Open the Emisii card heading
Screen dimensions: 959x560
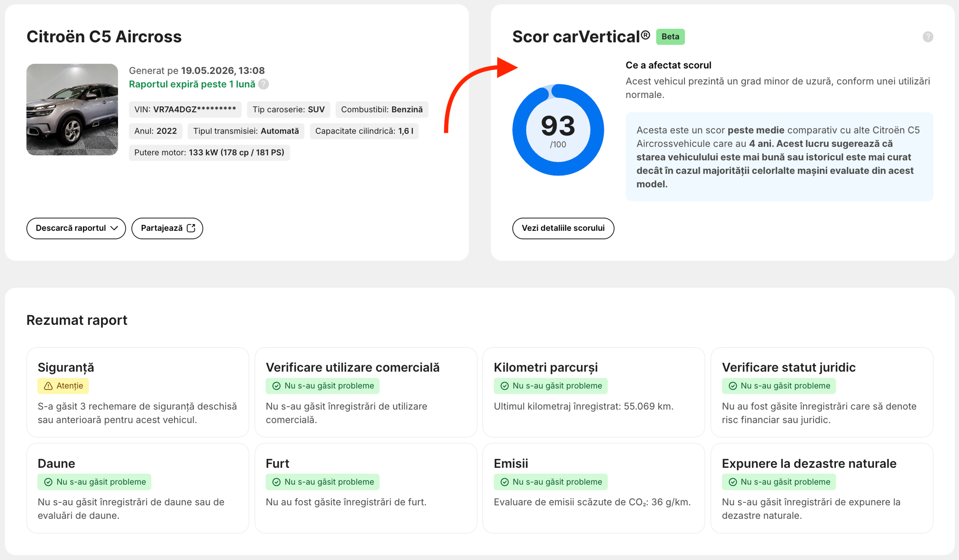point(511,463)
